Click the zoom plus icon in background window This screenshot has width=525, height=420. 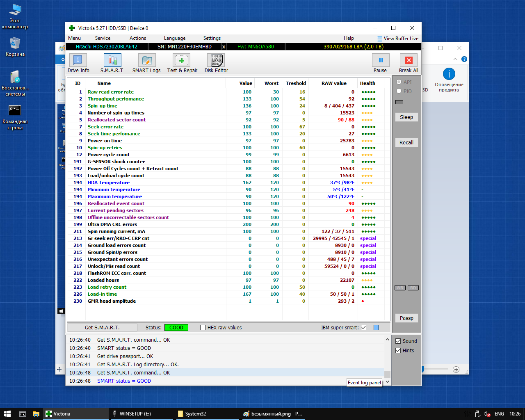coord(456,370)
